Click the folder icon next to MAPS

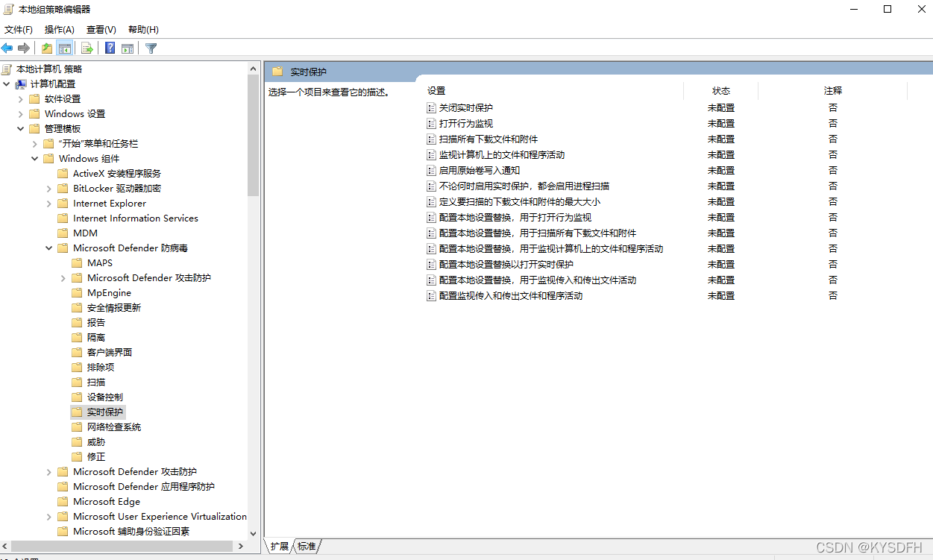pos(77,263)
